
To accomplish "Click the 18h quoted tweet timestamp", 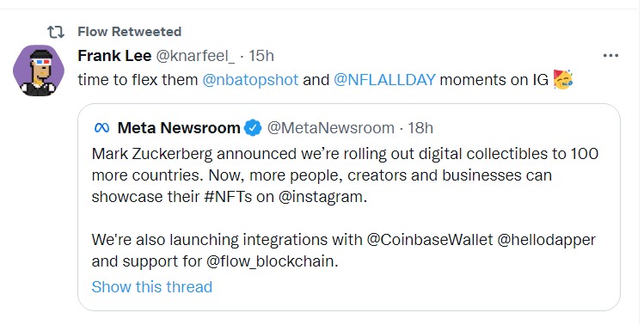I will [420, 128].
